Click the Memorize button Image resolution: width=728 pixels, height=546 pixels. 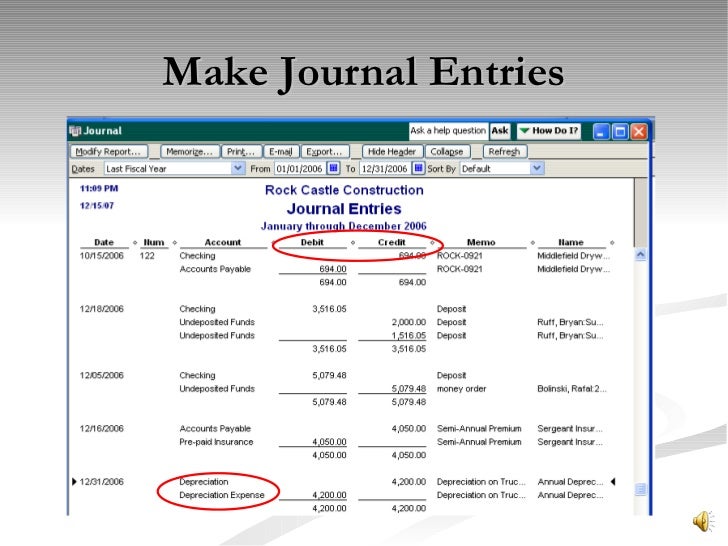(189, 152)
